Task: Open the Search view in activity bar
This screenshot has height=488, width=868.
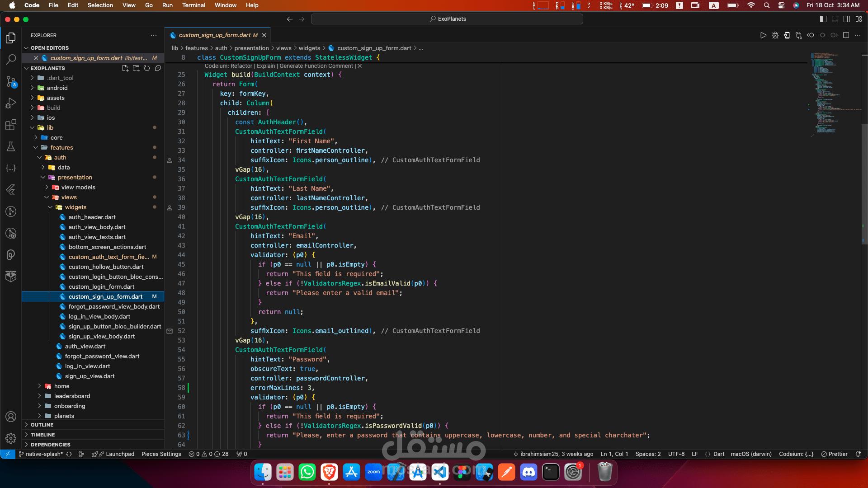Action: pyautogui.click(x=11, y=59)
